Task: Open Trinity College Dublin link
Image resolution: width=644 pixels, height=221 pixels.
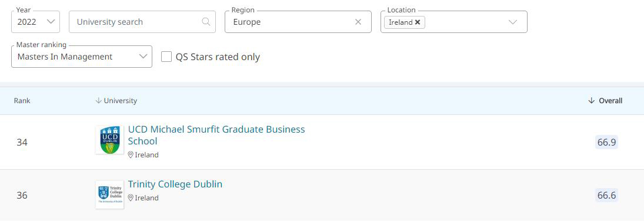Action: [175, 184]
